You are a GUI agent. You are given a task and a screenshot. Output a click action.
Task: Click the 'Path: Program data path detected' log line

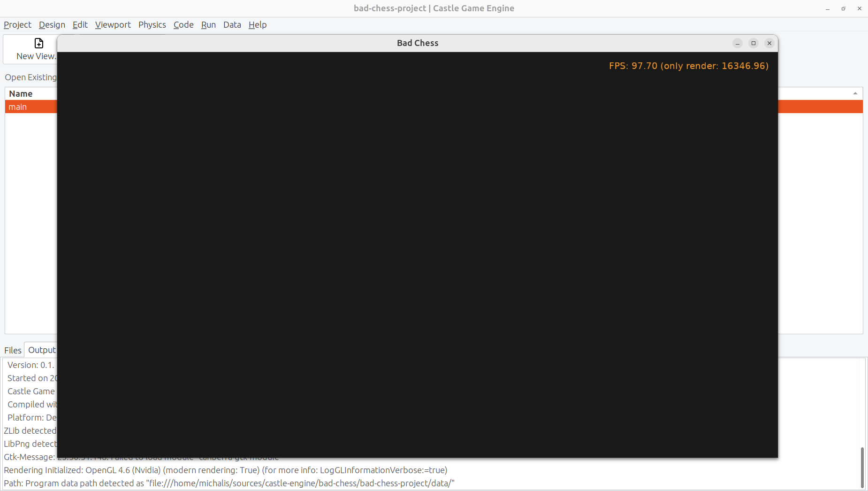click(x=229, y=483)
